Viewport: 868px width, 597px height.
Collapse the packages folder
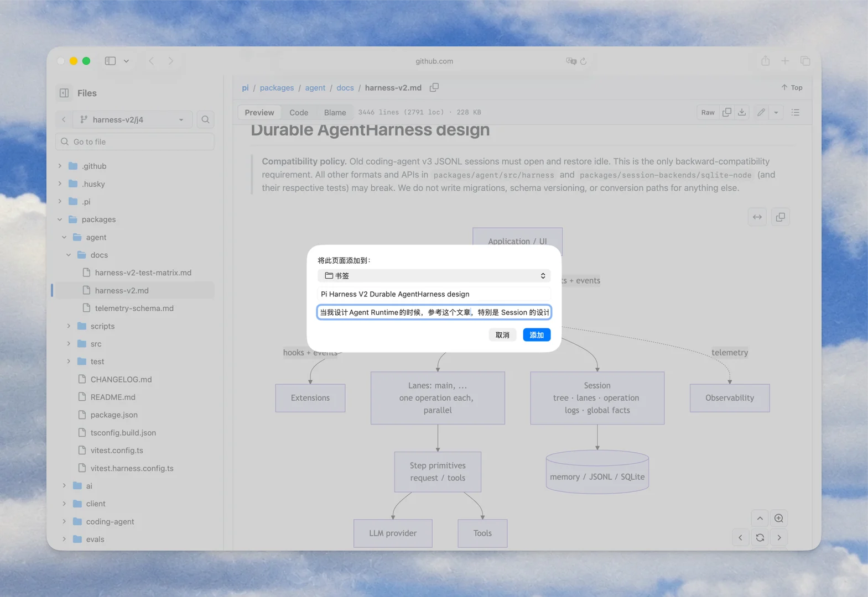(60, 219)
